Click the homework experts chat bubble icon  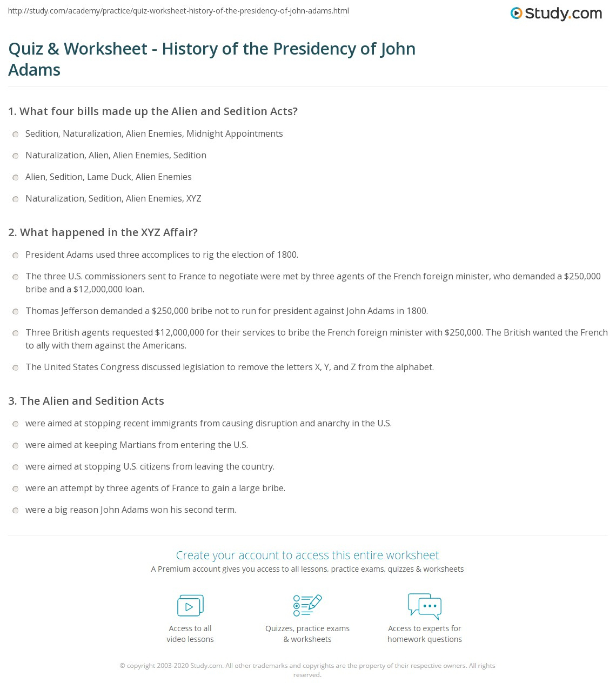click(x=424, y=605)
